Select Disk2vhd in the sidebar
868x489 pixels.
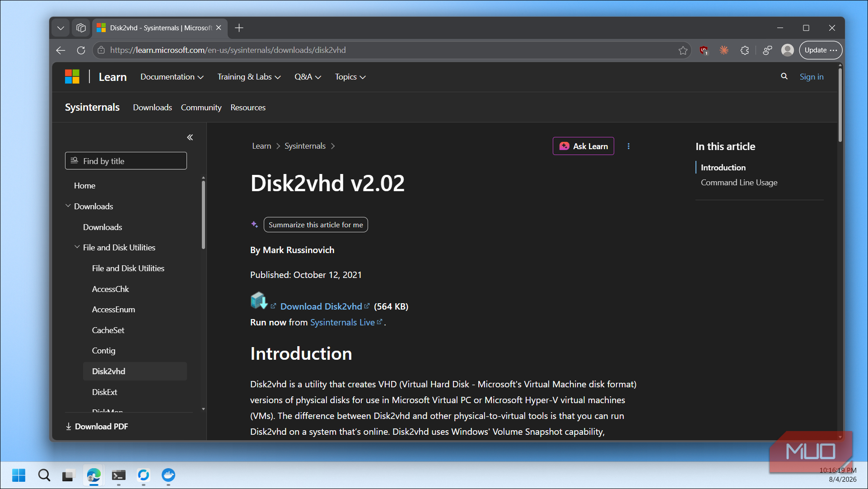(135, 371)
